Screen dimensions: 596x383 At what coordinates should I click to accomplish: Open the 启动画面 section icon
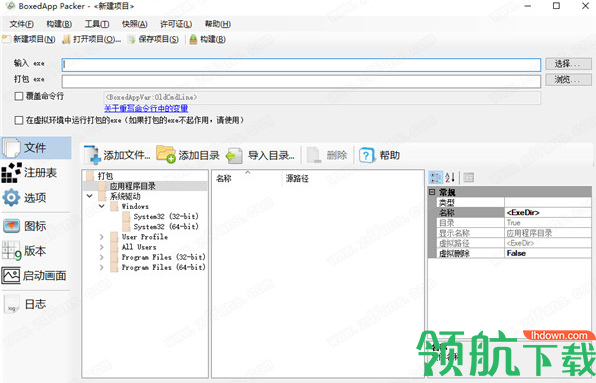pyautogui.click(x=11, y=275)
